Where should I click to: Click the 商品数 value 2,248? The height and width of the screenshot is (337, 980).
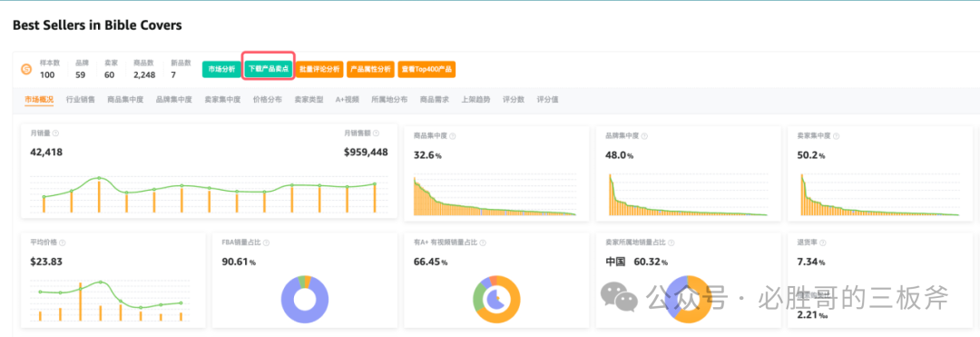click(x=145, y=75)
